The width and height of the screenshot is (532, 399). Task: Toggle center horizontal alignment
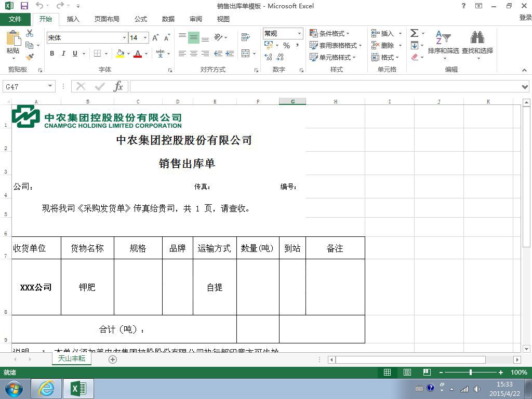tap(194, 54)
